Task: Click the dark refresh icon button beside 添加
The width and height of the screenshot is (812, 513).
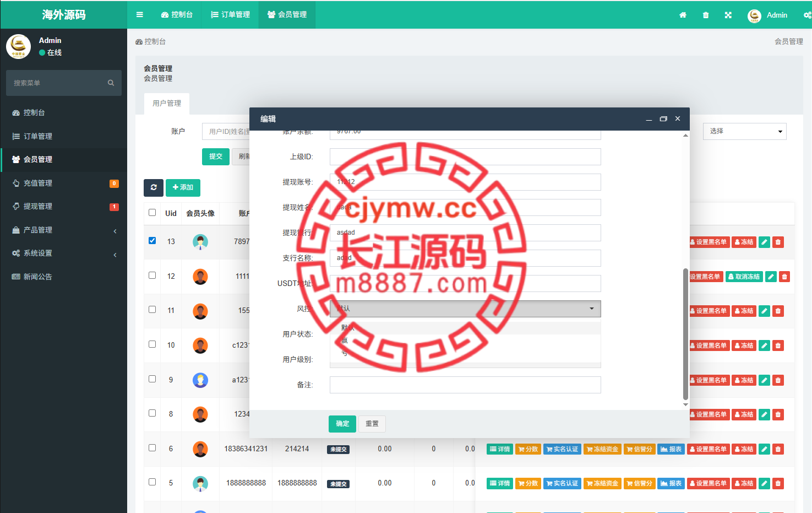Action: (154, 187)
